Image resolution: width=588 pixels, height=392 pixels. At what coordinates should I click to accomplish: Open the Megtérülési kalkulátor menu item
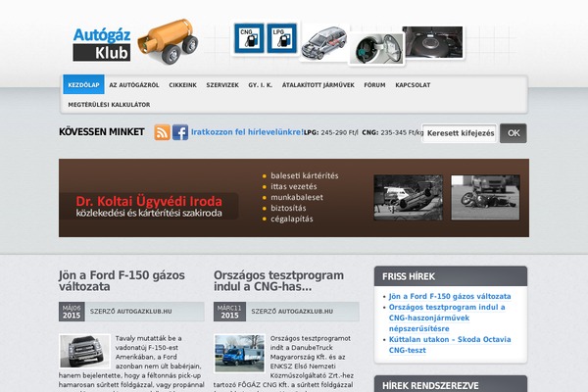pyautogui.click(x=109, y=105)
